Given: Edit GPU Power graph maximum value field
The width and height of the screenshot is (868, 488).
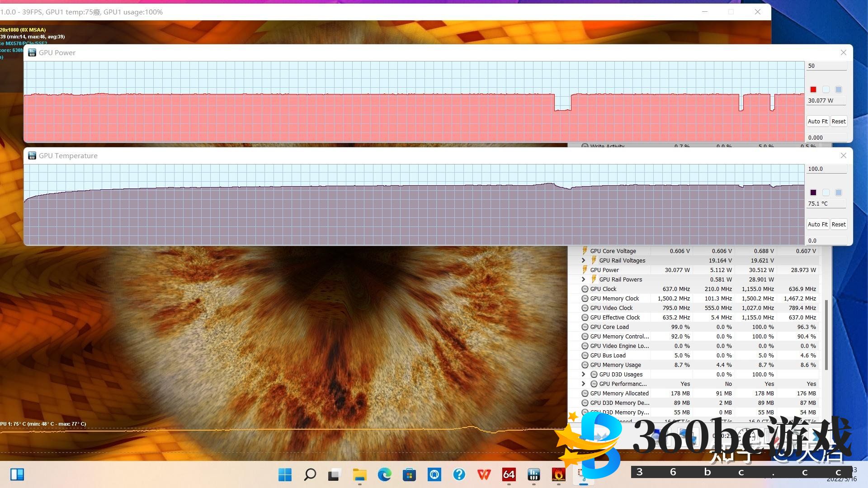Looking at the screenshot, I should 826,66.
